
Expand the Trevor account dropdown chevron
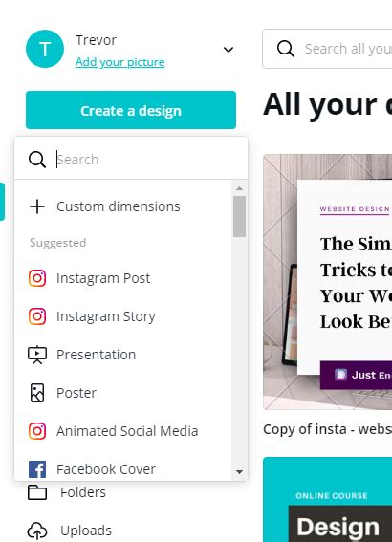pyautogui.click(x=229, y=50)
